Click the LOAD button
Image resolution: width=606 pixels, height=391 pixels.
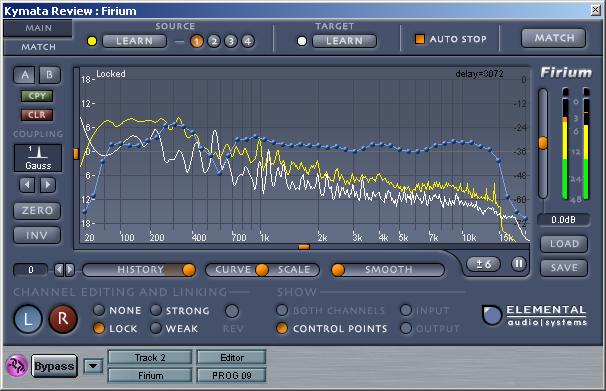click(x=564, y=244)
